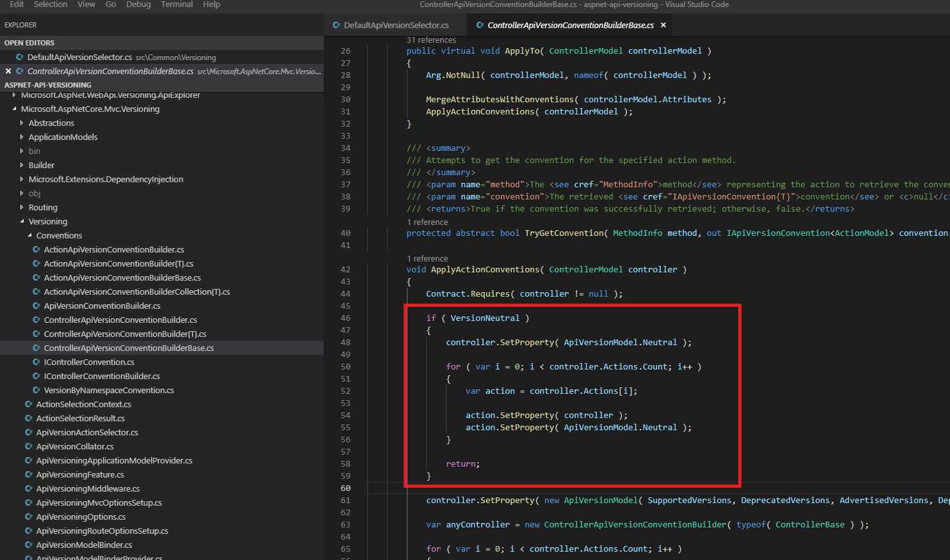Click C# icon of VersionByNamespaceConvention.cs
The height and width of the screenshot is (560, 950).
36,390
